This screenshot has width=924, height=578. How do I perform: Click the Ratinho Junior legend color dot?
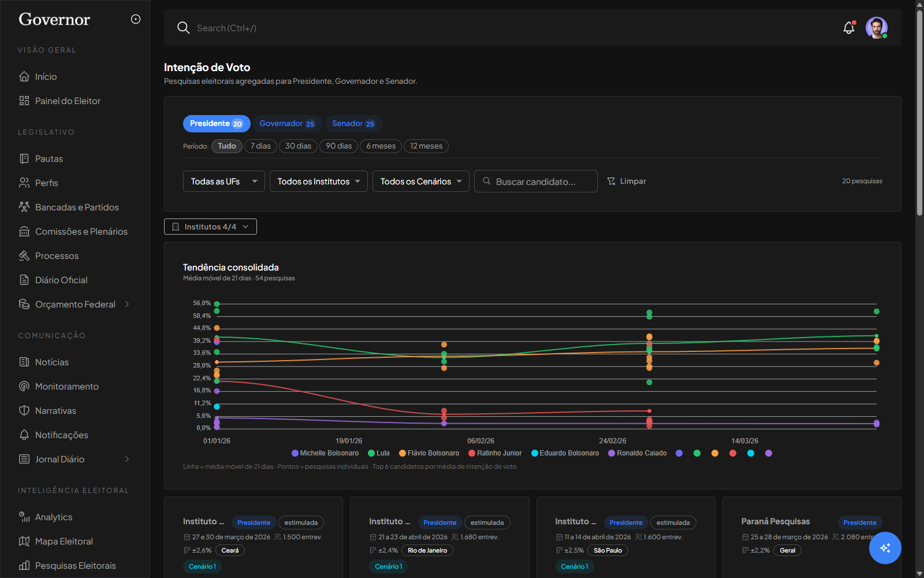(x=472, y=453)
